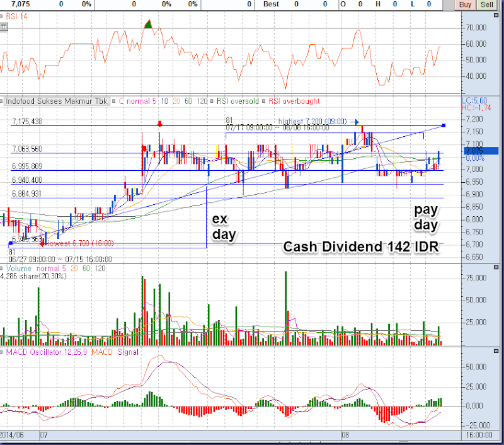Click the Signal legend label

(x=128, y=352)
